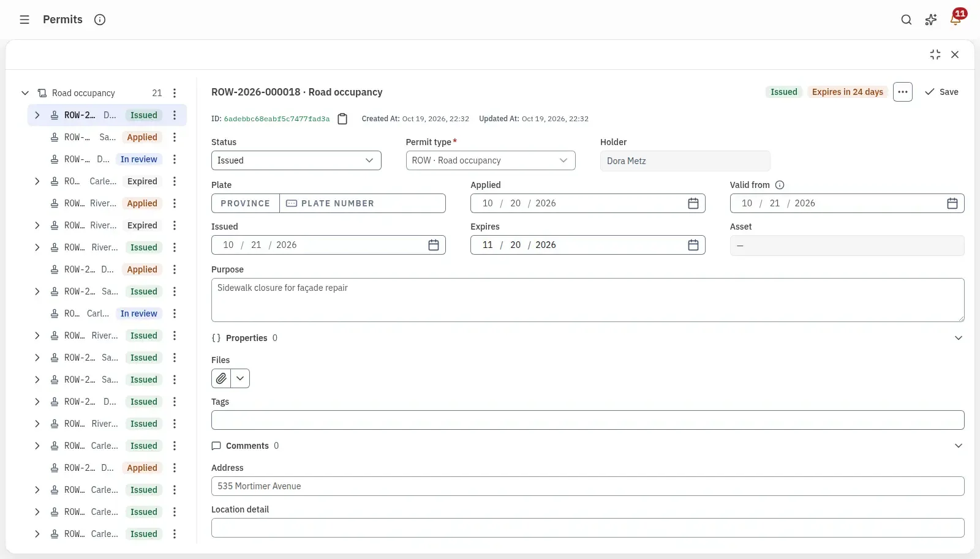Open options menu for first Applied Sa... row

175,137
